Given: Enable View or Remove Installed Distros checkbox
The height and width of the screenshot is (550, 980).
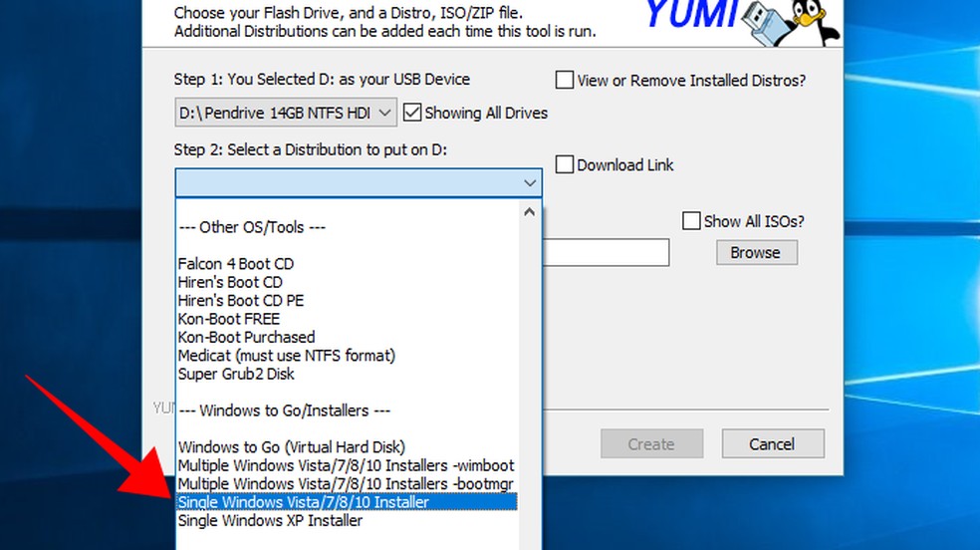Looking at the screenshot, I should coord(565,80).
